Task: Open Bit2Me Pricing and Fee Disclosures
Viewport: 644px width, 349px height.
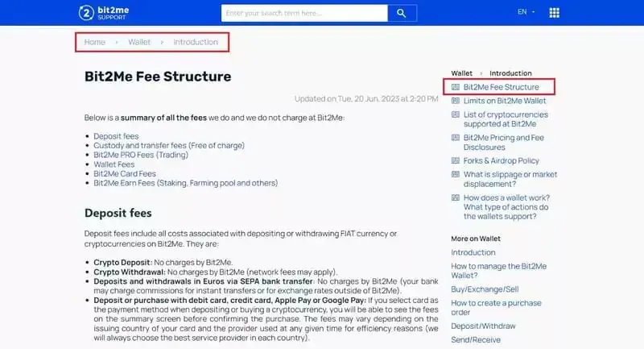Action: 504,142
